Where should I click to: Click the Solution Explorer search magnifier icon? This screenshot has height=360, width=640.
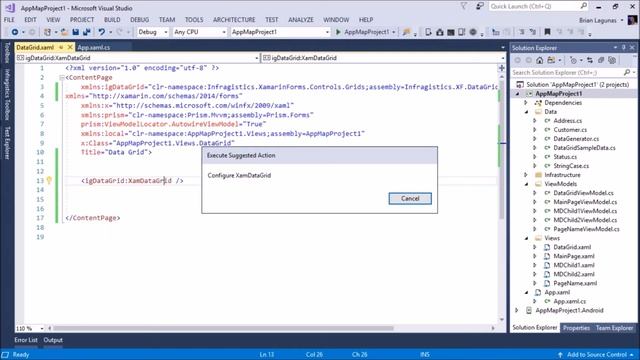[627, 72]
